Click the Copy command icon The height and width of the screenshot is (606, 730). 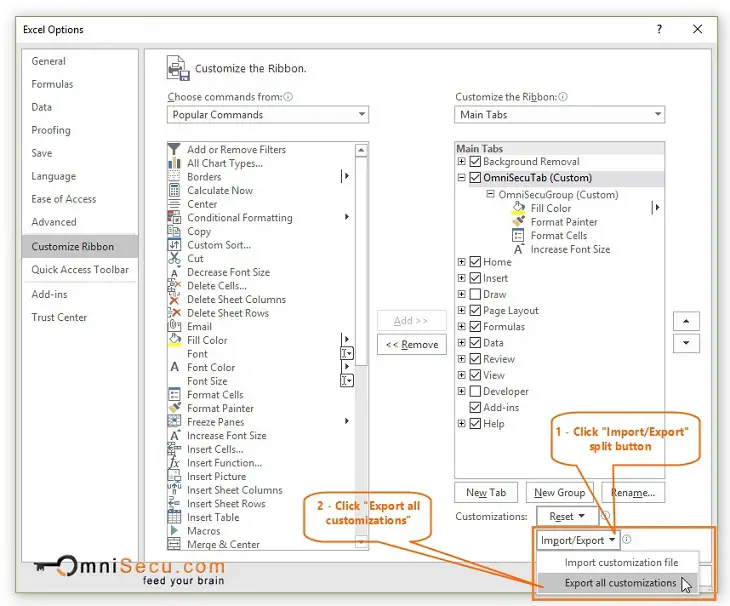pyautogui.click(x=174, y=231)
